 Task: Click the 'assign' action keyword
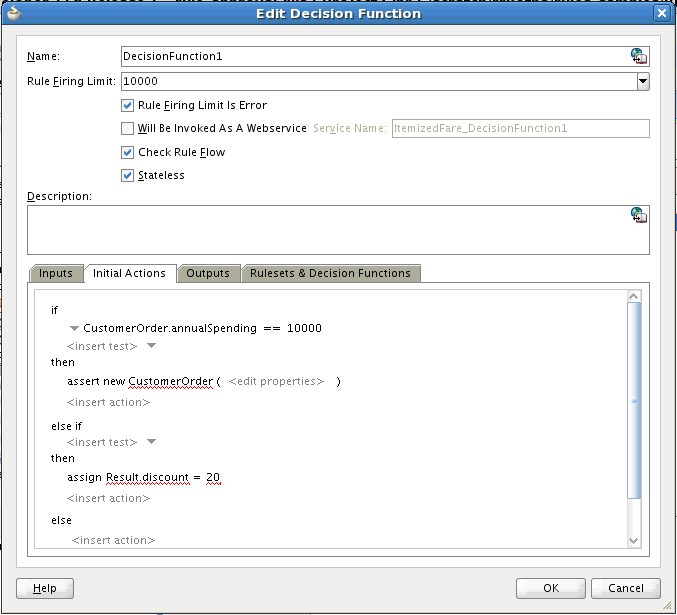[84, 477]
